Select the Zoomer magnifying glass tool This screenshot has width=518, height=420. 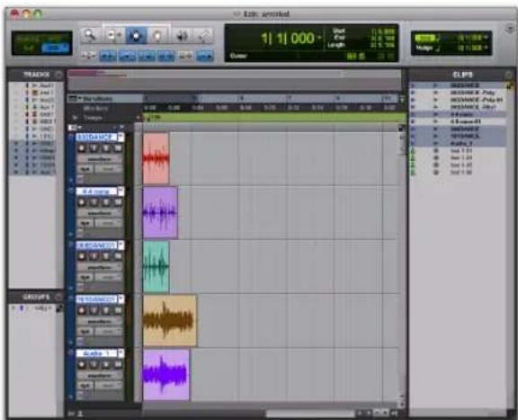(89, 35)
